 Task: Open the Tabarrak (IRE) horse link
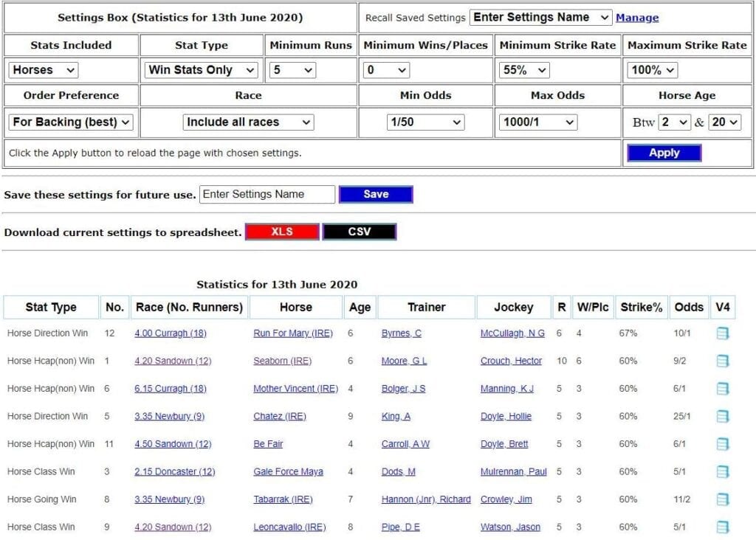pos(283,499)
